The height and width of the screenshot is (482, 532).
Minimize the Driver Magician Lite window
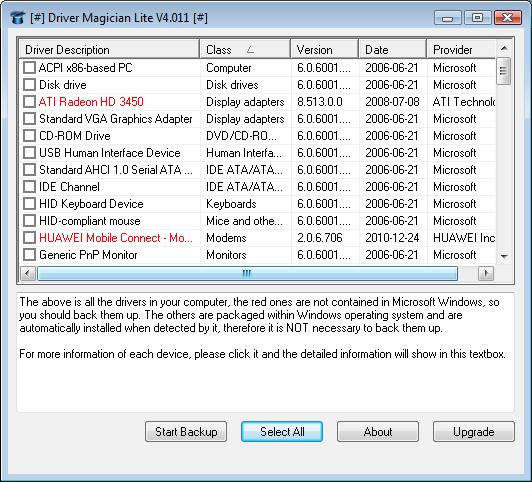(448, 18)
